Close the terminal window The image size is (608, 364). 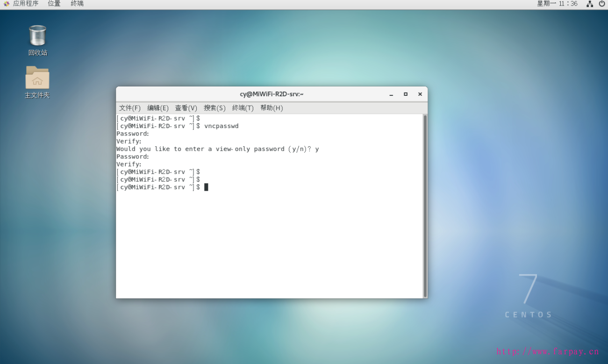coord(420,94)
